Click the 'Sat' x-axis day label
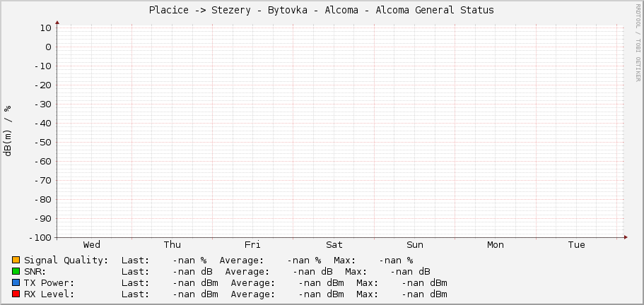The image size is (644, 305). [334, 245]
